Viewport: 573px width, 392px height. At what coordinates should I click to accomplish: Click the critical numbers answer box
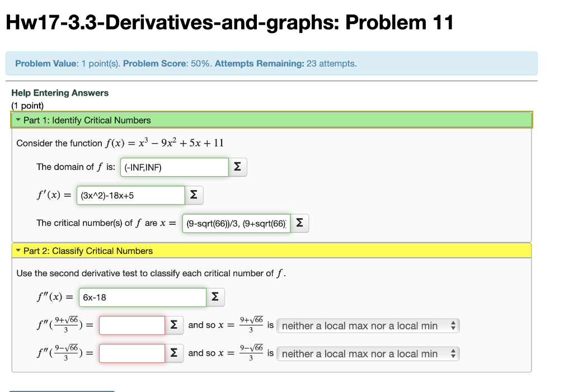[x=235, y=223]
